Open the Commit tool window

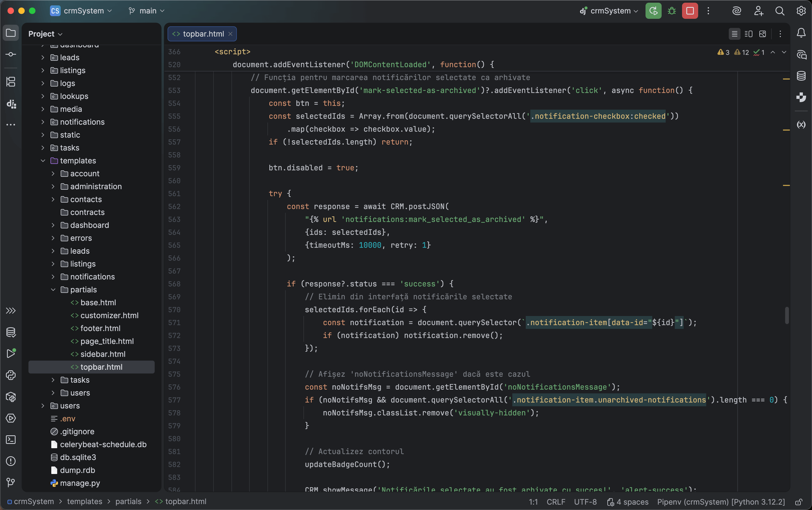coord(11,54)
